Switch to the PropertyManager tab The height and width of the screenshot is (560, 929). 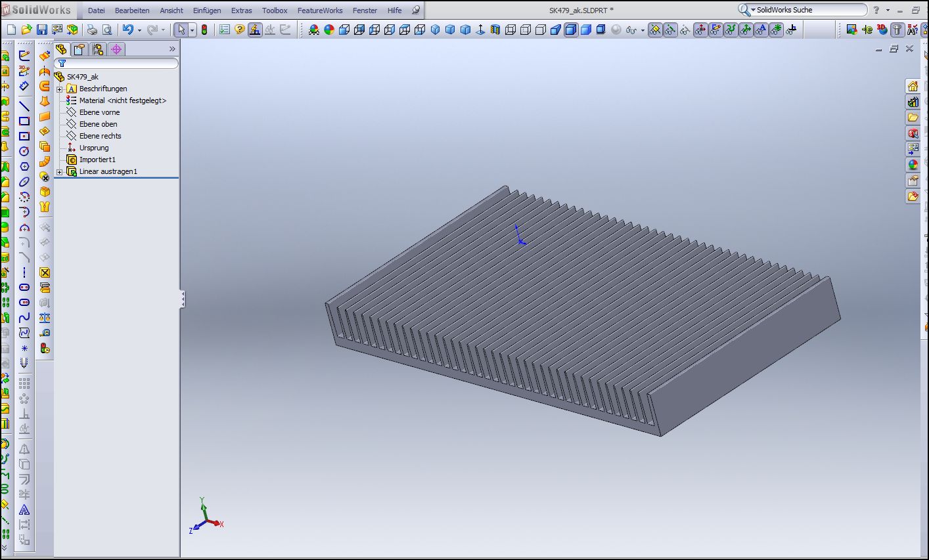click(79, 49)
